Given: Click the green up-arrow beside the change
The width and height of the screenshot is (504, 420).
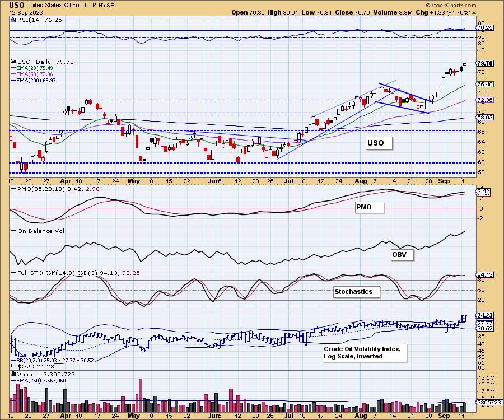Looking at the screenshot, I should point(474,13).
